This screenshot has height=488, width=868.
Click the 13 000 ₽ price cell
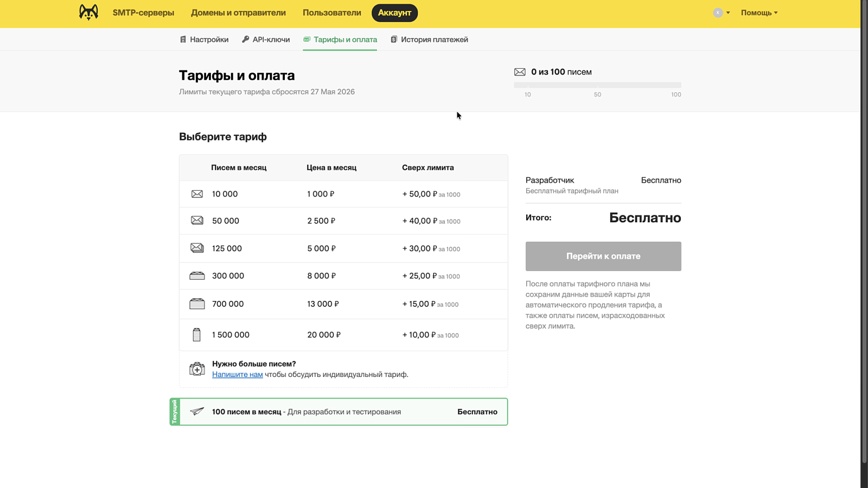point(323,304)
